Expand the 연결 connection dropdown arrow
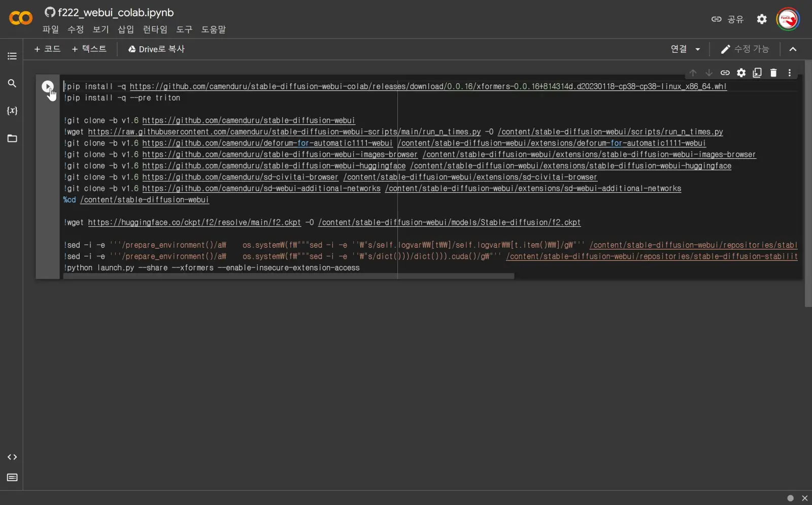The width and height of the screenshot is (812, 505). pyautogui.click(x=698, y=49)
